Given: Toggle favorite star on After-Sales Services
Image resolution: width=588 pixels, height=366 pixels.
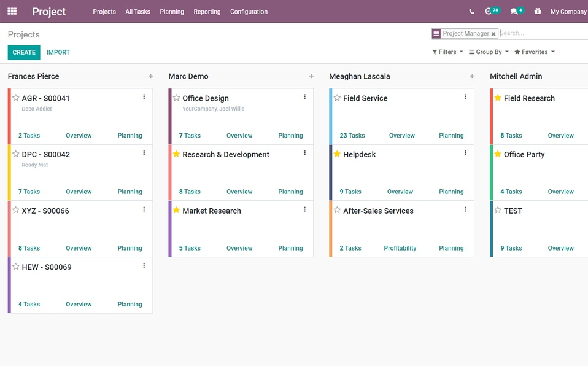Looking at the screenshot, I should point(337,210).
